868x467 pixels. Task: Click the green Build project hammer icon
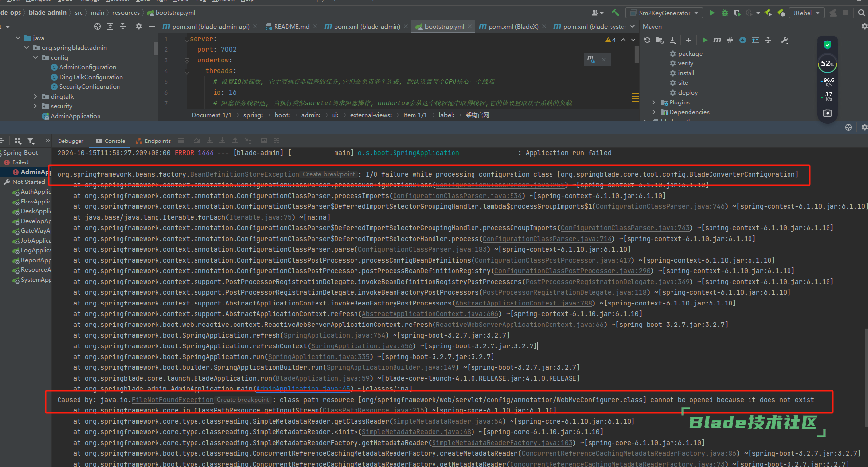pyautogui.click(x=616, y=13)
